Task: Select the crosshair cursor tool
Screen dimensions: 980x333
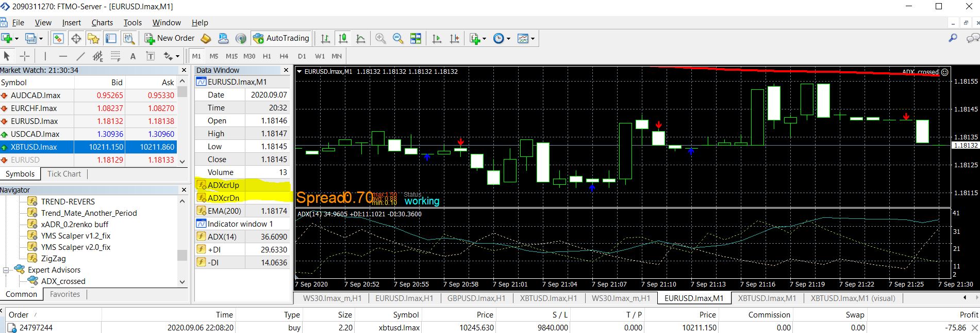Action: 25,56
